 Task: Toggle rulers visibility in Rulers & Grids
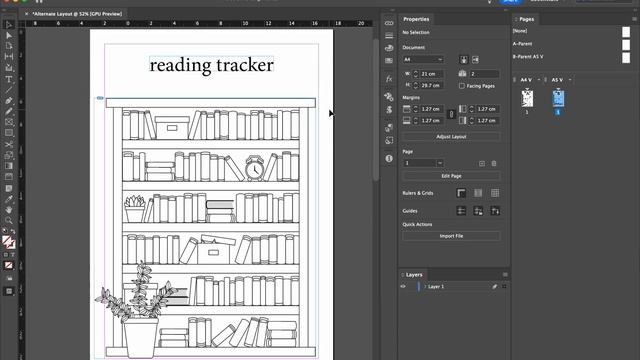tap(461, 193)
